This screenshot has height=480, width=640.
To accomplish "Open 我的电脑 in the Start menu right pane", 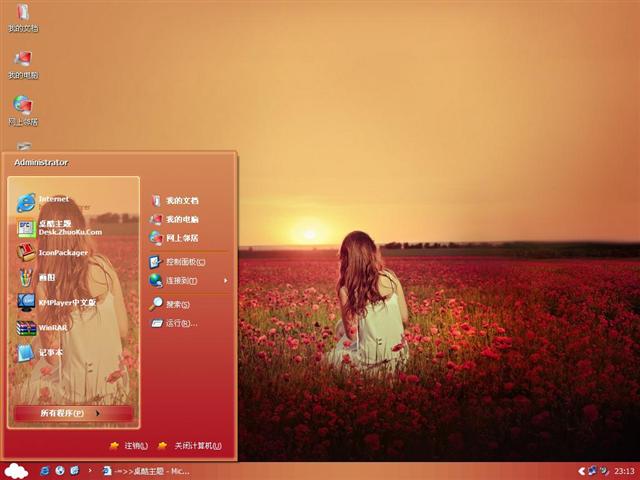I will pyautogui.click(x=174, y=219).
